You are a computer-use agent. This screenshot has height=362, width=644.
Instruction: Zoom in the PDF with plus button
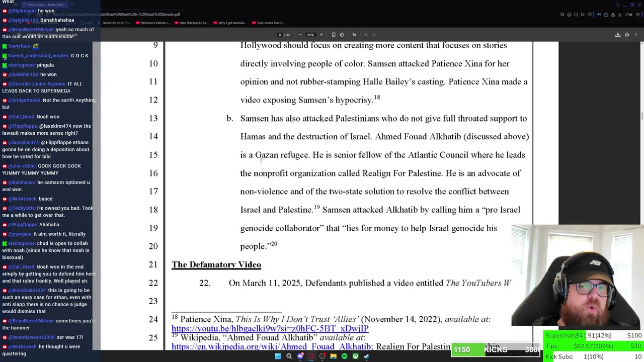click(x=321, y=35)
